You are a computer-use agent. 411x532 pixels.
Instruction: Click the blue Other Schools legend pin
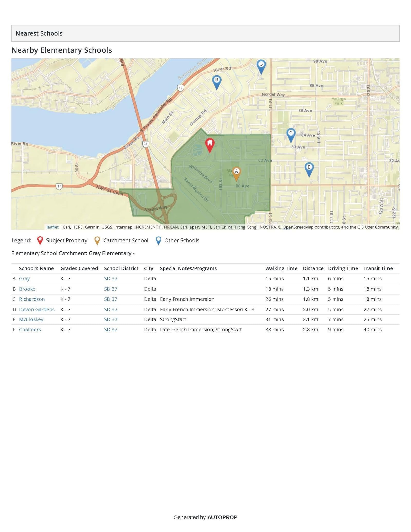(x=158, y=241)
